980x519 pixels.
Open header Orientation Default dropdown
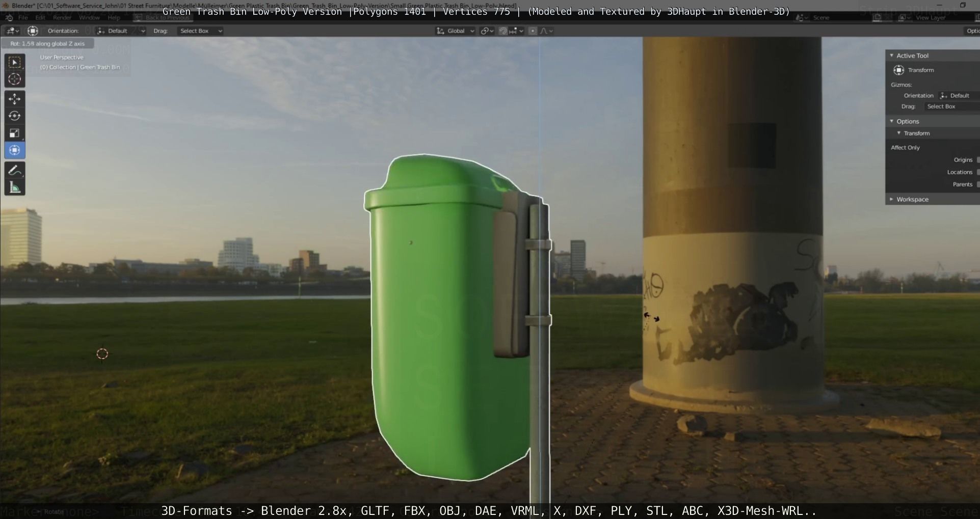[x=120, y=31]
